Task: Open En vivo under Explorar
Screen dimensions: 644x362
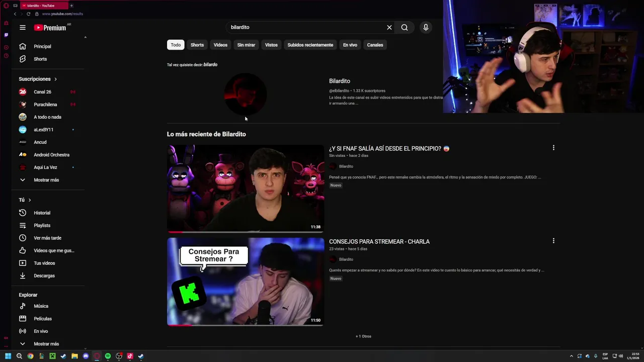Action: click(x=49, y=331)
